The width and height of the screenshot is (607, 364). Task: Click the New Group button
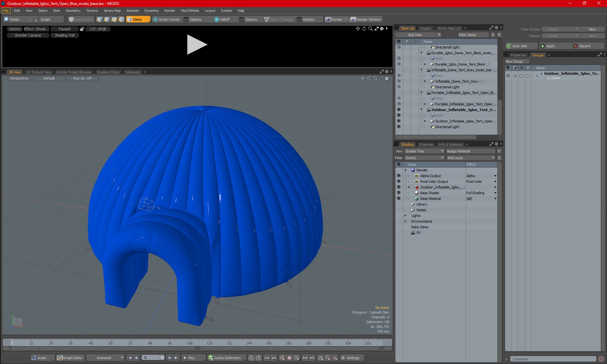pyautogui.click(x=517, y=61)
